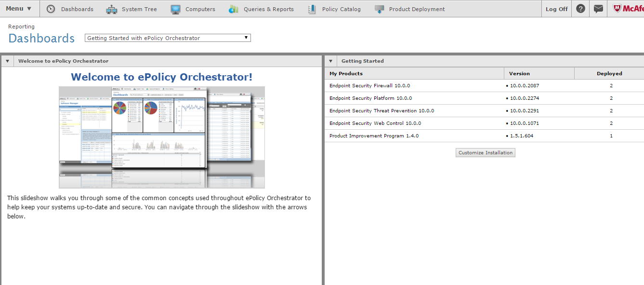
Task: Click the Queries & Reports icon
Action: coord(234,9)
